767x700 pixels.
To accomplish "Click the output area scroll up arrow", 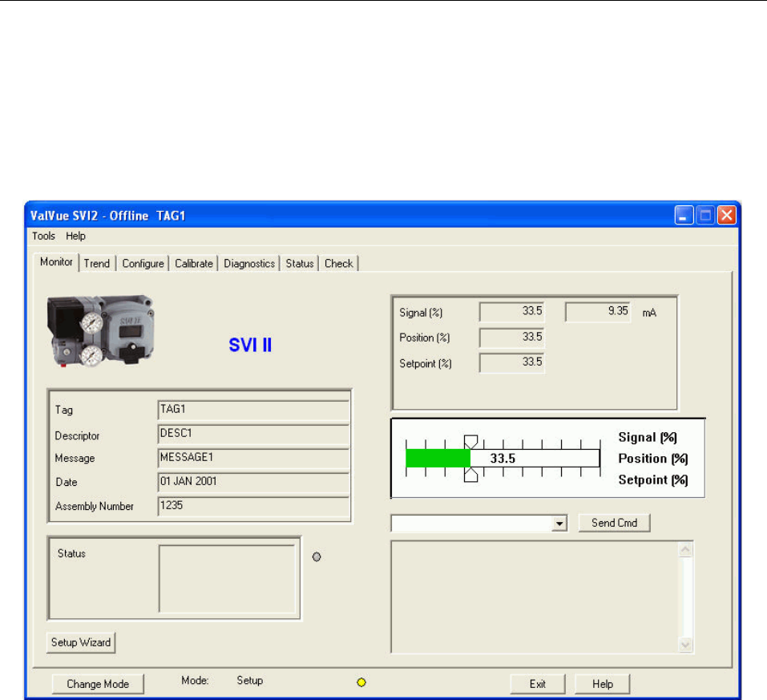I will (x=686, y=550).
